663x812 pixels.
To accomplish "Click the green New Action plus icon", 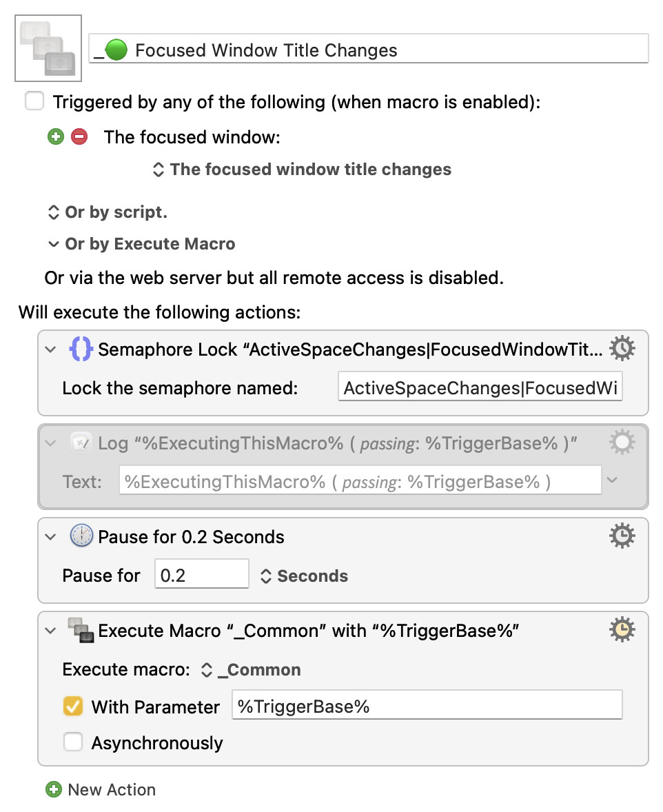I will coord(53,789).
